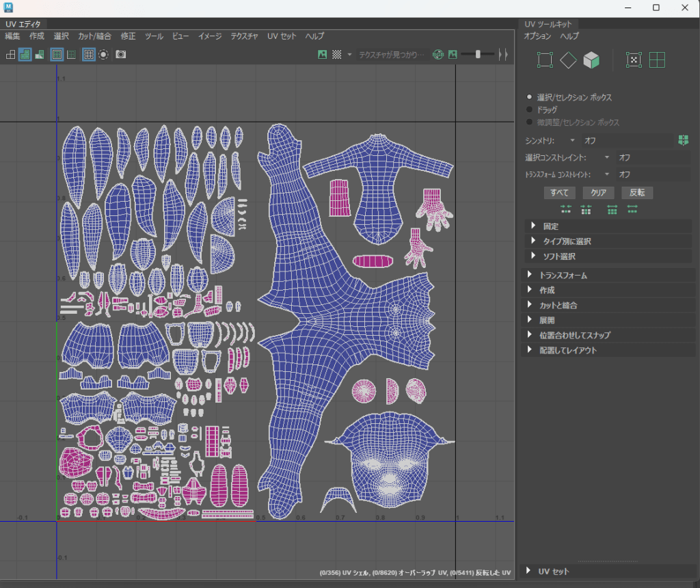700x588 pixels.
Task: Open the カット/縫合 menu
Action: [94, 36]
